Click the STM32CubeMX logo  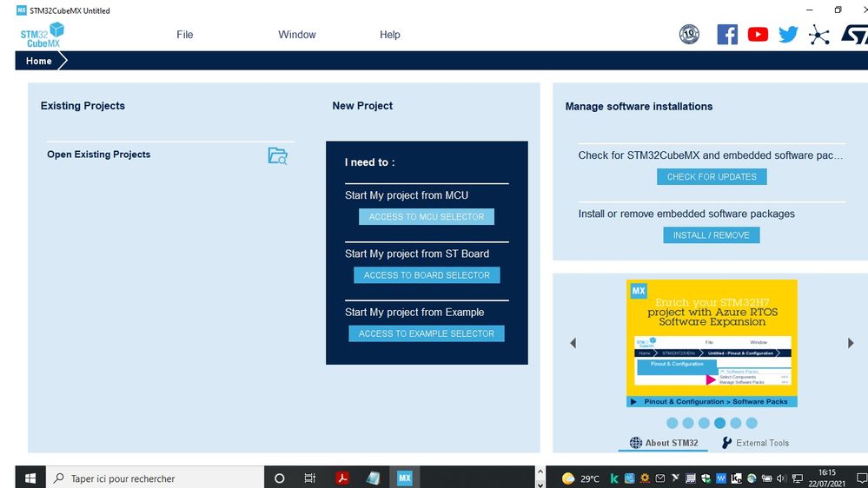[42, 35]
